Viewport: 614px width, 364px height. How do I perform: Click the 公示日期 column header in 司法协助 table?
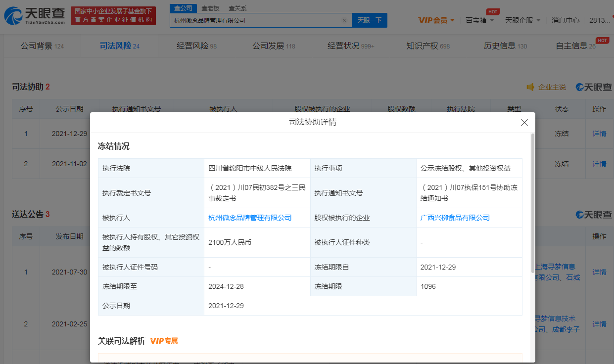(x=69, y=109)
